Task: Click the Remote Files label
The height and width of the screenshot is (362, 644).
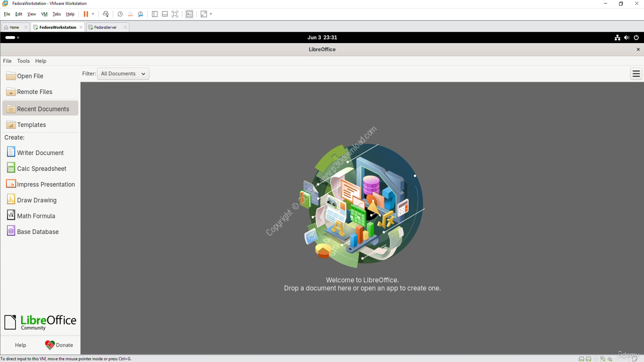Action: [35, 92]
